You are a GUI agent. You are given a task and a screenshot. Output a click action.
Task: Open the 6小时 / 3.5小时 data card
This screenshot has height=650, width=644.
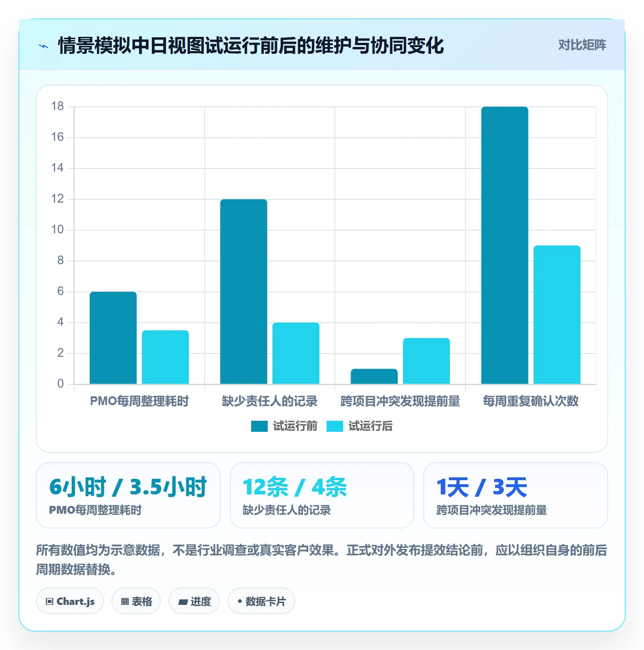[128, 495]
